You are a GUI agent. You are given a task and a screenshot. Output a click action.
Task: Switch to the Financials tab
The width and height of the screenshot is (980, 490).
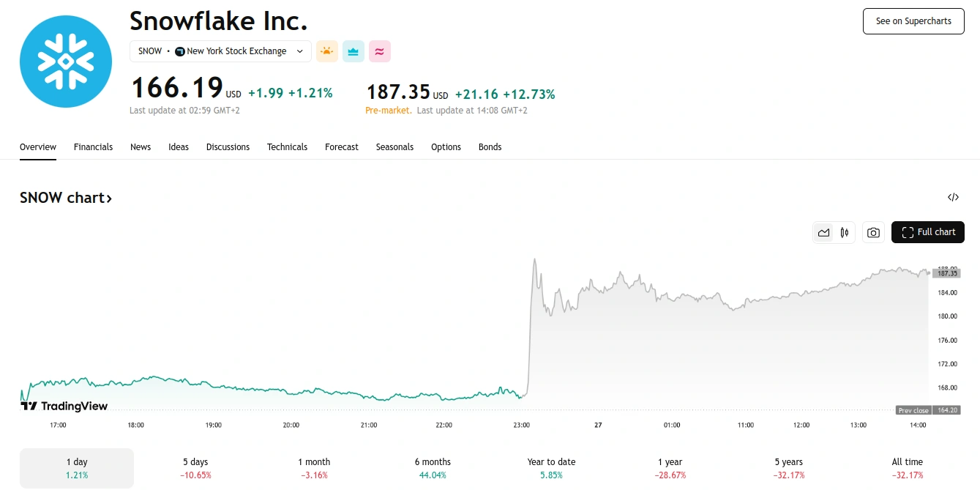coord(93,147)
